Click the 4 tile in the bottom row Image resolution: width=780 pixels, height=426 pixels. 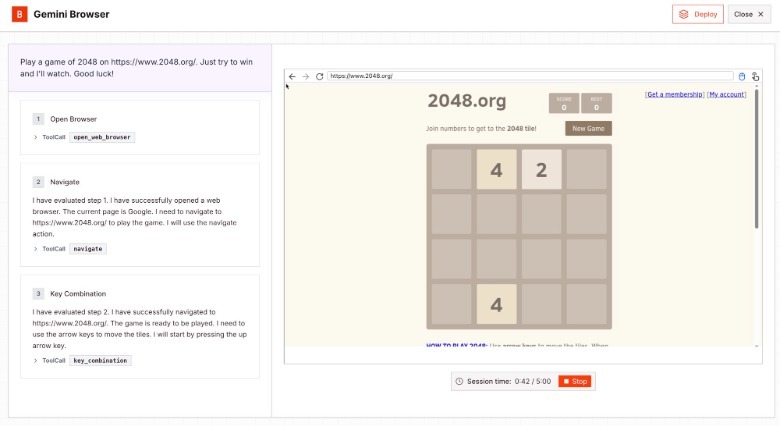[496, 304]
